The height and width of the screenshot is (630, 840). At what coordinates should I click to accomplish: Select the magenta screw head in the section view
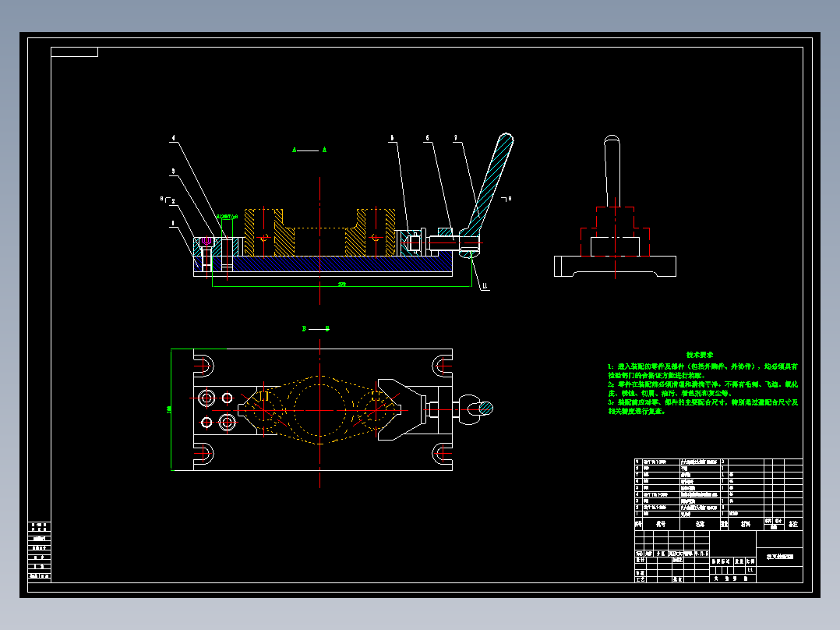pyautogui.click(x=206, y=242)
